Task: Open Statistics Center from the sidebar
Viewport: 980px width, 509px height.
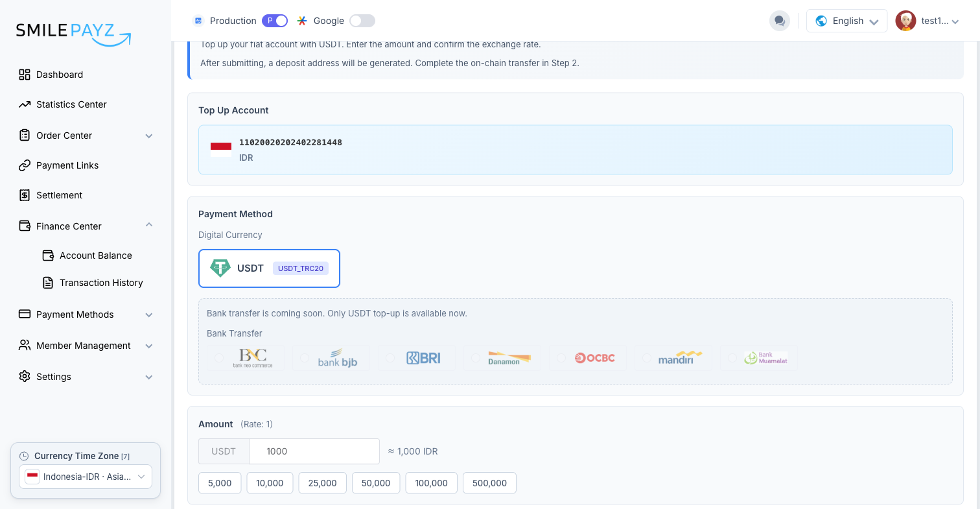Action: point(71,104)
